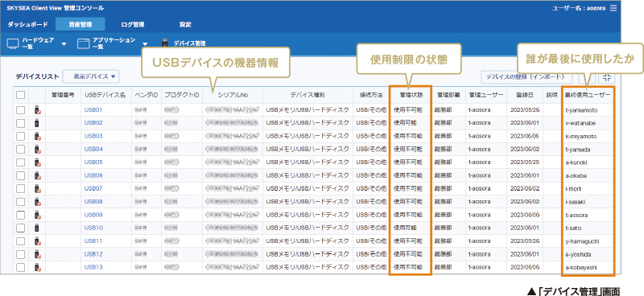The height and width of the screenshot is (296, 644).
Task: Click the USB device icon in USB12 row
Action: click(x=37, y=254)
